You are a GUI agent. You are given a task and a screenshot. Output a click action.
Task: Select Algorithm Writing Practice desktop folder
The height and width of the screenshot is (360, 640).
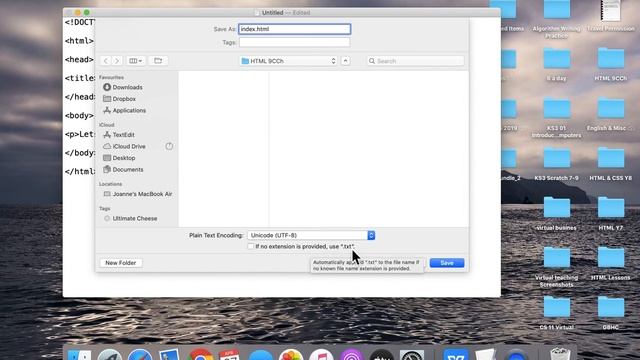(556, 18)
